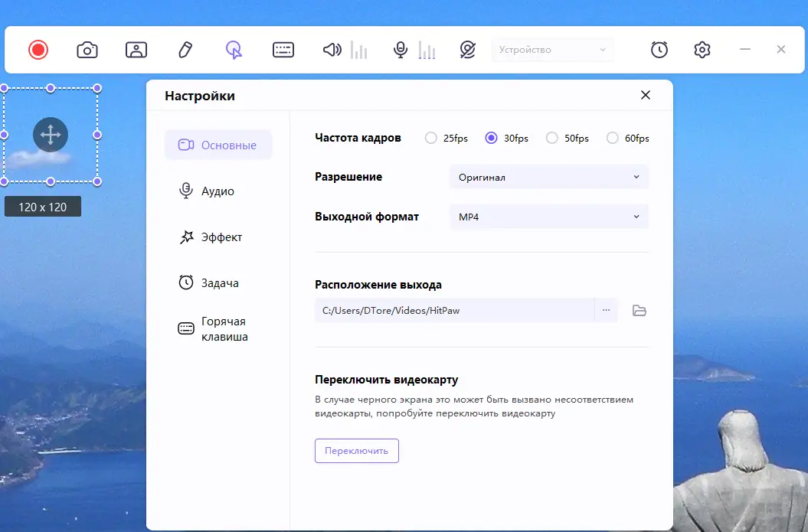Select the annotation pen tool
The height and width of the screenshot is (532, 808).
pyautogui.click(x=185, y=49)
